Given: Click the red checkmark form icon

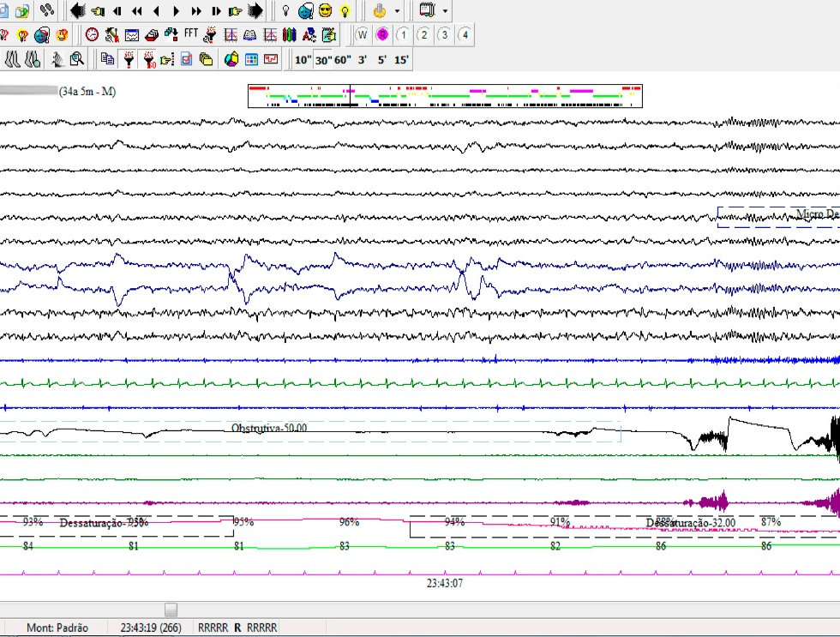Looking at the screenshot, I should tap(187, 59).
